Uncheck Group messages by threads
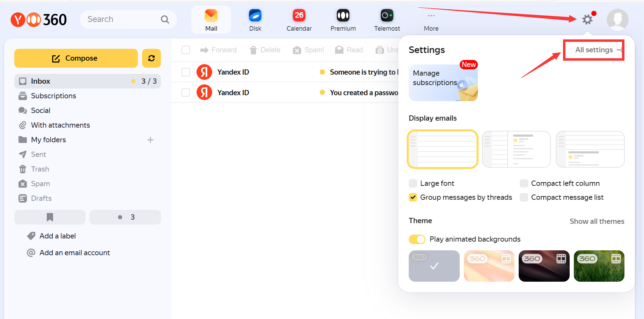The image size is (644, 319). click(413, 197)
